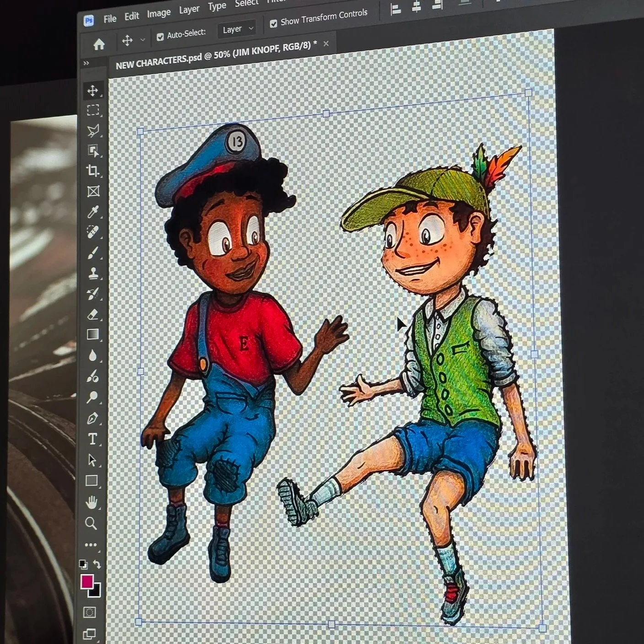Select the Rectangle shape tool
The width and height of the screenshot is (644, 644).
[91, 481]
